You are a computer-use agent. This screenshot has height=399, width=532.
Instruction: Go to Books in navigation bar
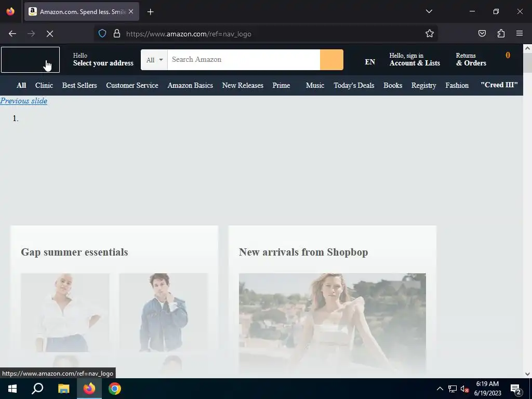[393, 85]
